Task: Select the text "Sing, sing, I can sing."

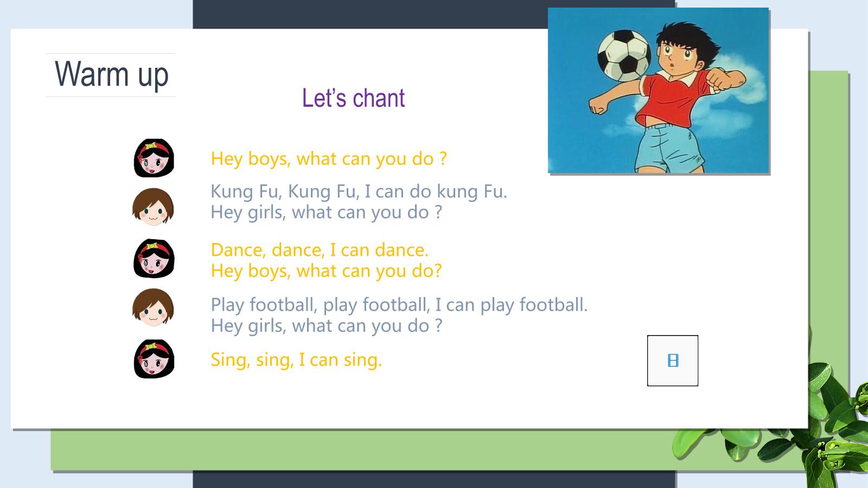Action: pos(296,360)
